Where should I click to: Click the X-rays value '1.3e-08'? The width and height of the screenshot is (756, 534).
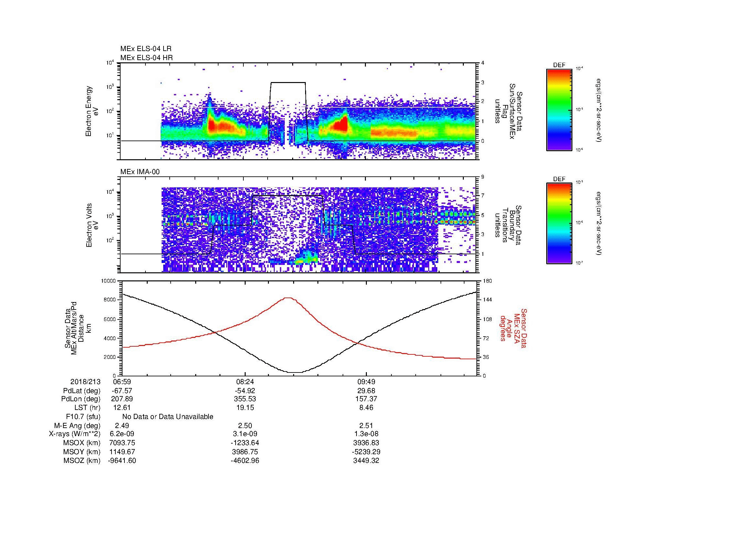pyautogui.click(x=366, y=434)
